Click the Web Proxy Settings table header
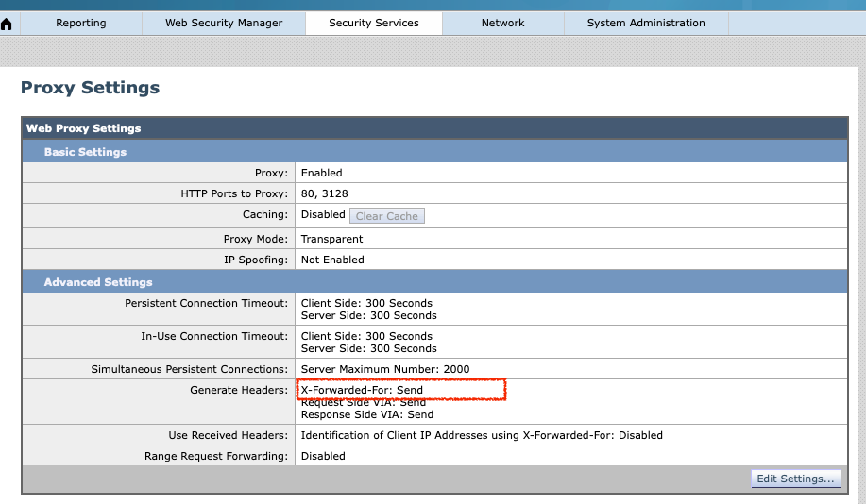 [84, 128]
